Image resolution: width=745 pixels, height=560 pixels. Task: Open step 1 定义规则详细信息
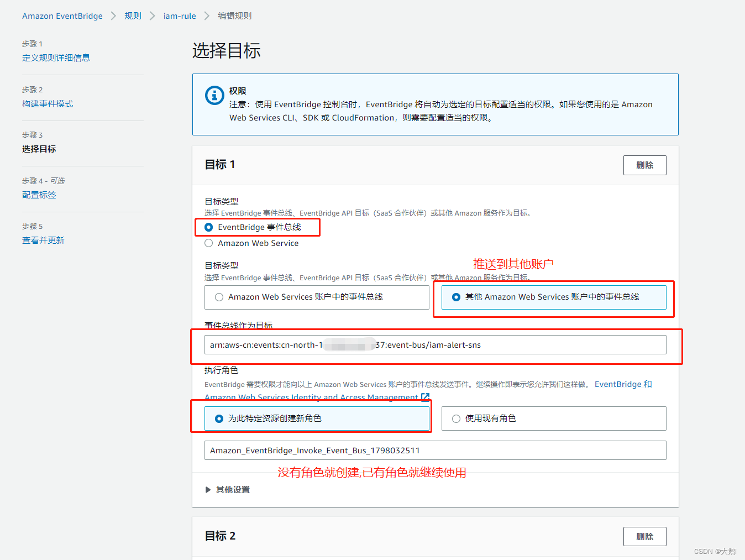[56, 57]
